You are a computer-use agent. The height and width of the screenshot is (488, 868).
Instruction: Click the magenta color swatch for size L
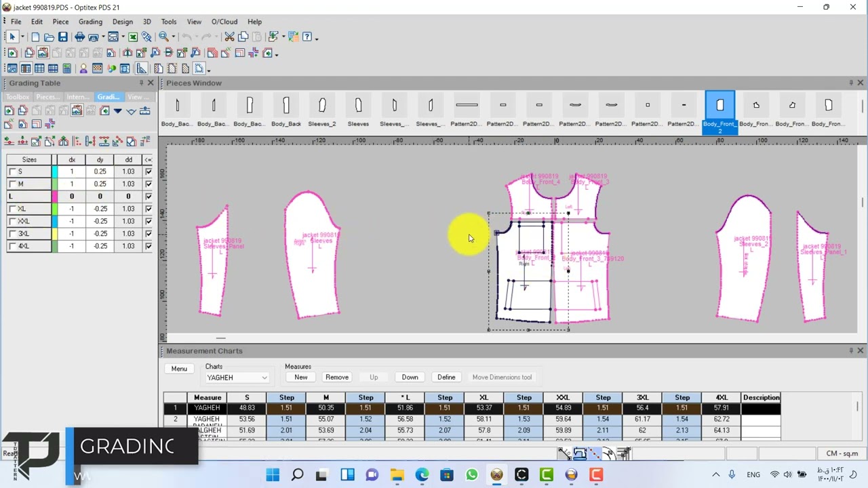point(55,197)
